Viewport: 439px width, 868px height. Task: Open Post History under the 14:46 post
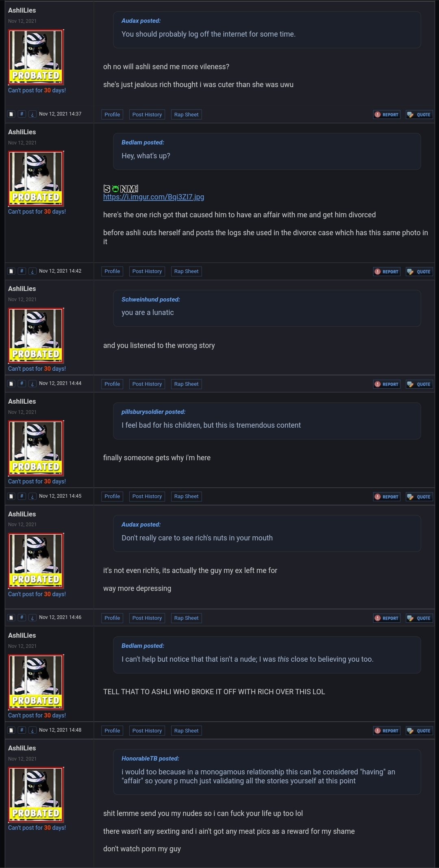[147, 618]
